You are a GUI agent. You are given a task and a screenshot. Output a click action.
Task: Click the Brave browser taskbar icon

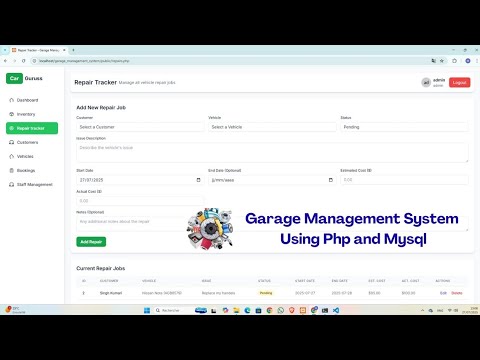[x=292, y=310]
